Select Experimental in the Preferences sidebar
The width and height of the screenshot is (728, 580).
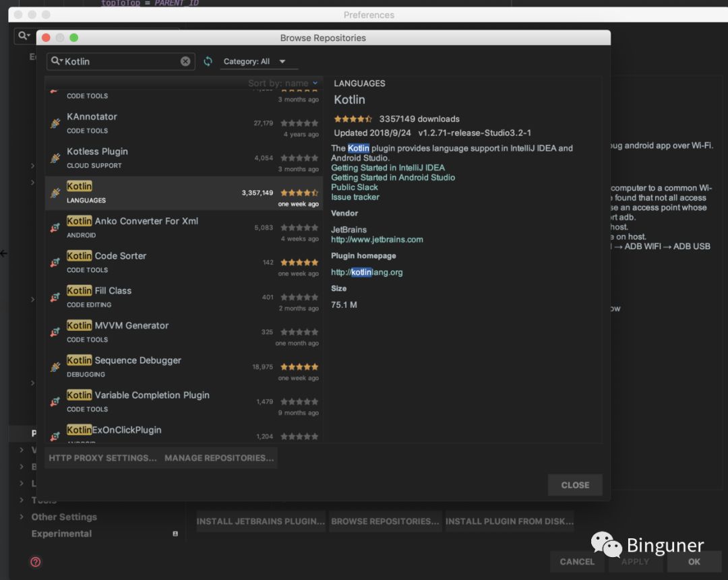pyautogui.click(x=61, y=534)
